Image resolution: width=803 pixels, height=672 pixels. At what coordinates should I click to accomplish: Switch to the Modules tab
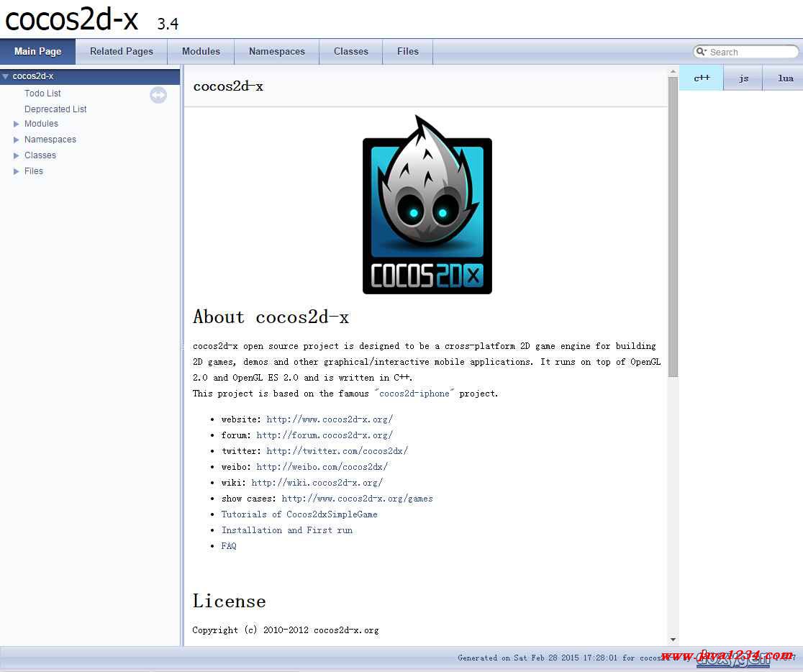[201, 52]
